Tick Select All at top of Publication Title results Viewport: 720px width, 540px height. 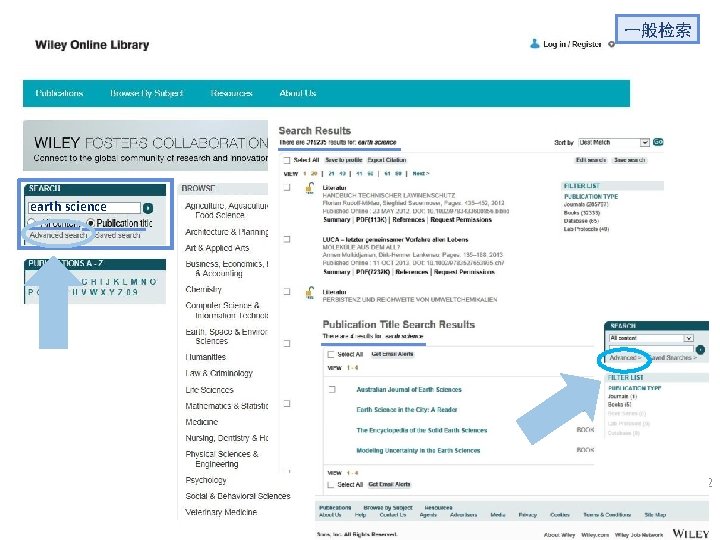[x=331, y=354]
